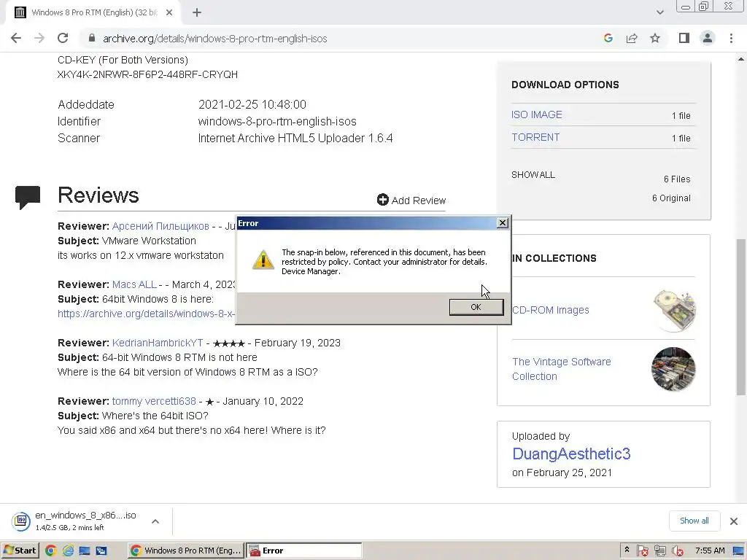Screen dimensions: 747x560
Task: Open reviewer tommy vercetti638 profile
Action: (x=154, y=401)
